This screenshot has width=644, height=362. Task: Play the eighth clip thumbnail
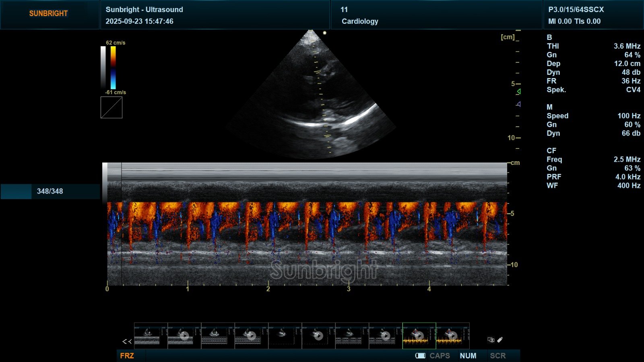[x=386, y=335]
